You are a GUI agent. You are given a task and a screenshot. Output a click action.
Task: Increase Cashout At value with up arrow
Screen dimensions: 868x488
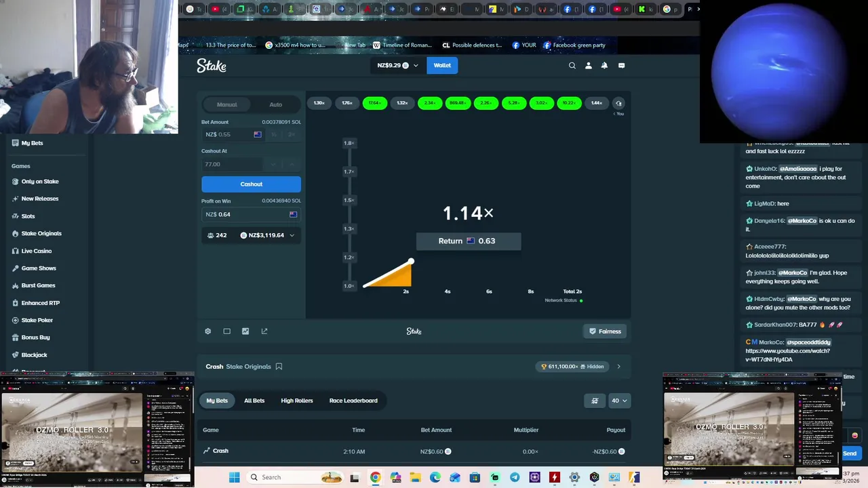point(292,164)
